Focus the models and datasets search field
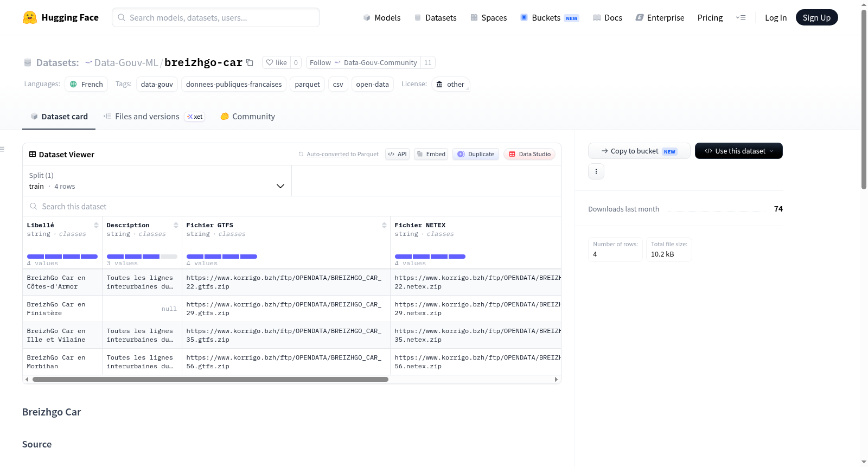 (216, 17)
